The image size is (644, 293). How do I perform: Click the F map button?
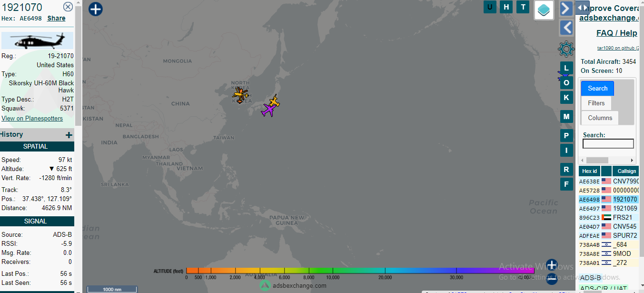566,184
